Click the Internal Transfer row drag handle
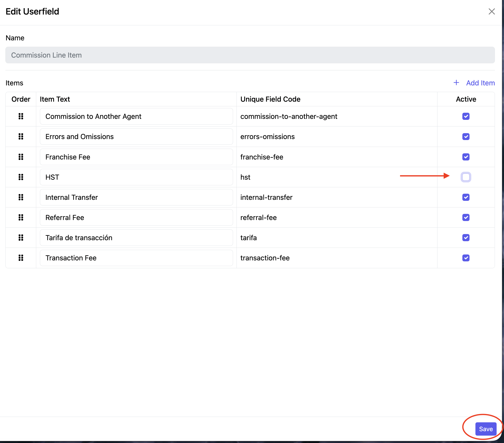 pos(21,197)
